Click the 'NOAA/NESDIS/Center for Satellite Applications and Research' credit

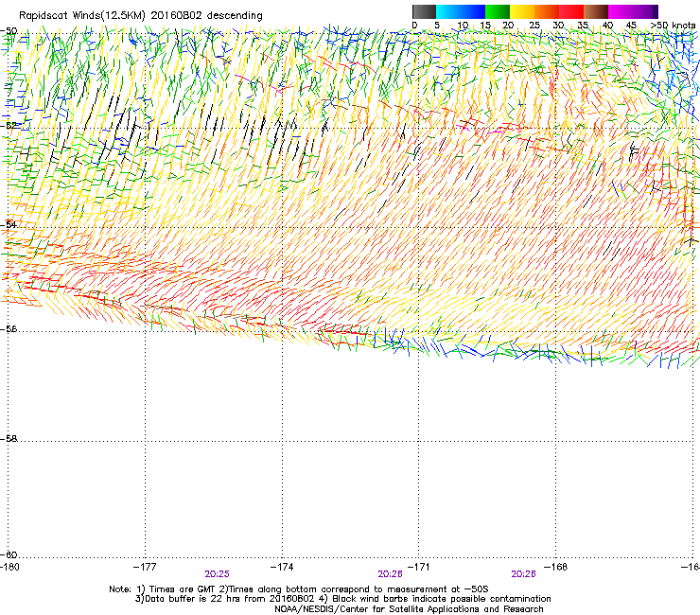409,609
